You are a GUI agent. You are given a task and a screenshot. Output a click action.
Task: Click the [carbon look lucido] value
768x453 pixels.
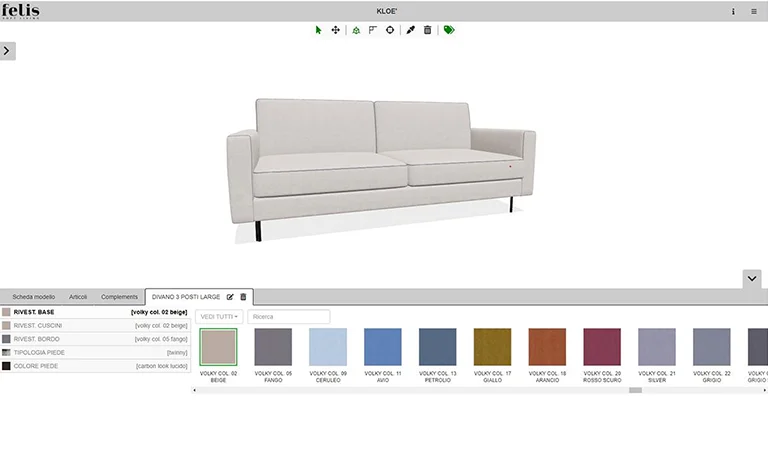(x=162, y=366)
